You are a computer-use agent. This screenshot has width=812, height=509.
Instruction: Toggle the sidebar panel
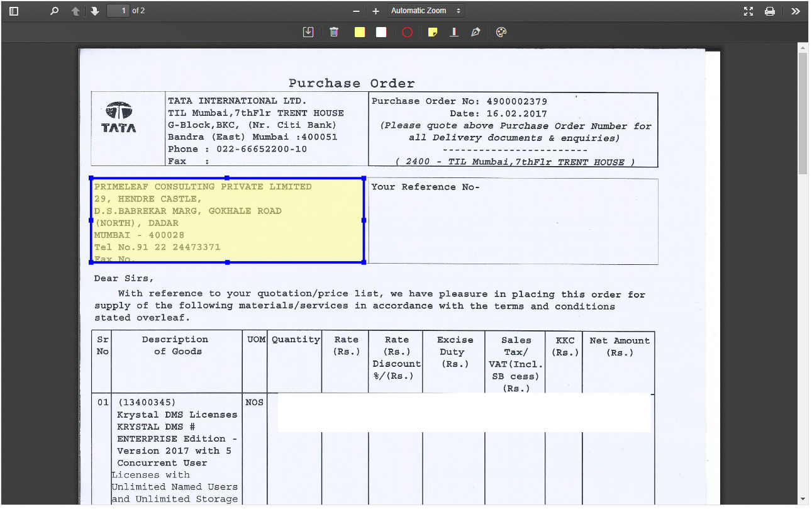(x=14, y=11)
